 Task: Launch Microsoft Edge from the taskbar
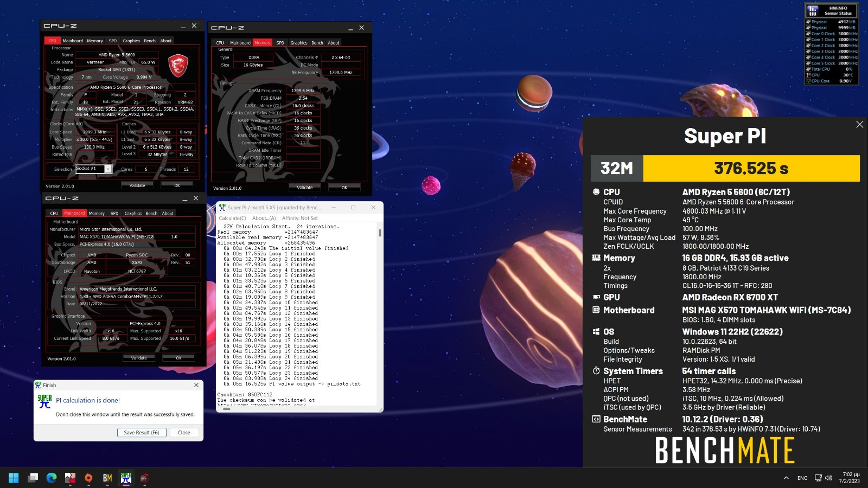point(52,478)
